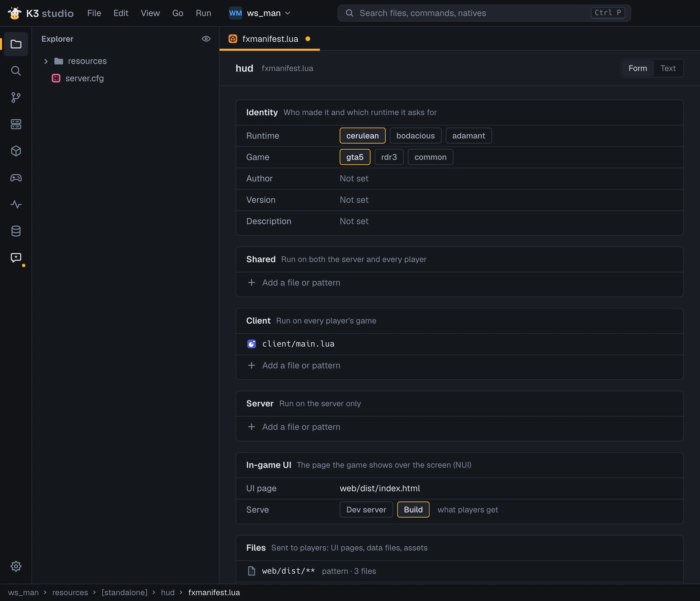Image resolution: width=700 pixels, height=601 pixels.
Task: Open the File menu
Action: pos(94,13)
